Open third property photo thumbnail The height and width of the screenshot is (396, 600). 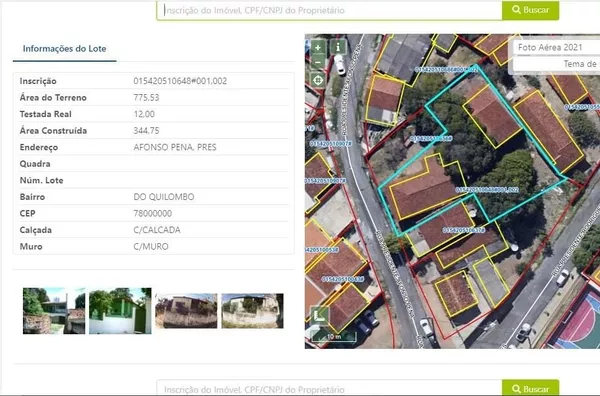click(186, 311)
